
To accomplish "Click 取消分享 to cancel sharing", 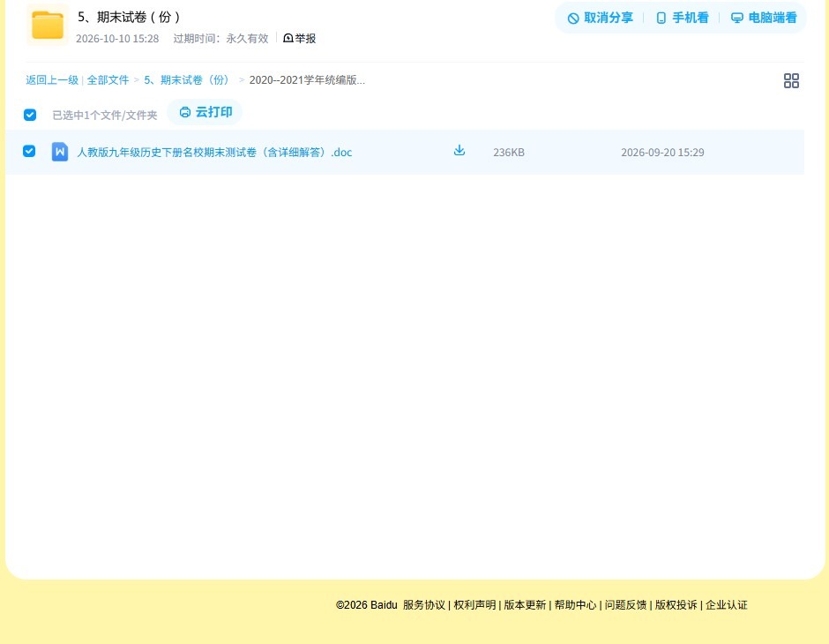I will click(600, 18).
